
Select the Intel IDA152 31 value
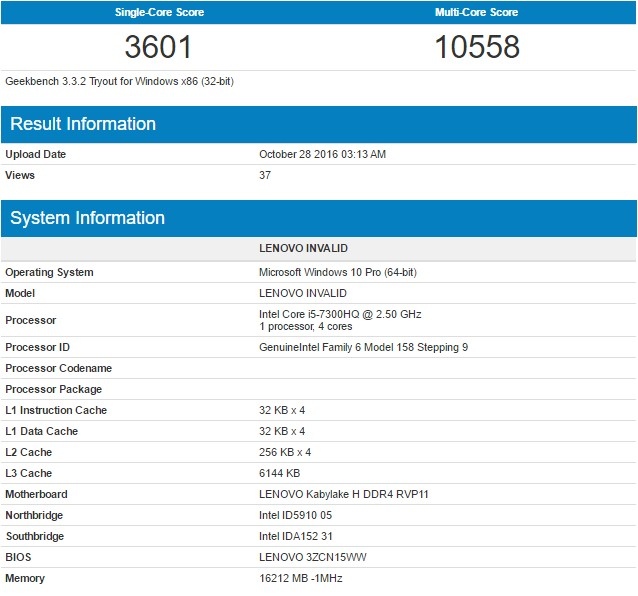coord(296,536)
